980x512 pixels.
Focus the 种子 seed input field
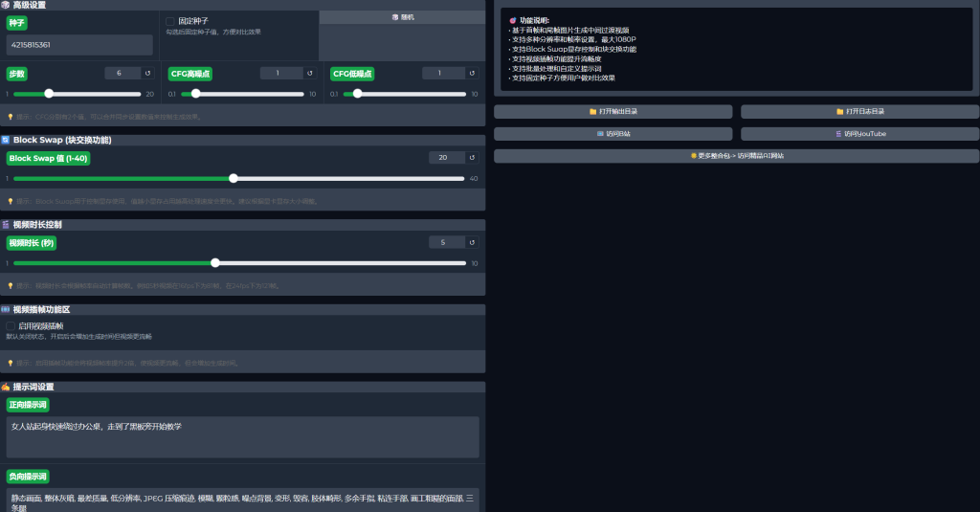click(79, 45)
